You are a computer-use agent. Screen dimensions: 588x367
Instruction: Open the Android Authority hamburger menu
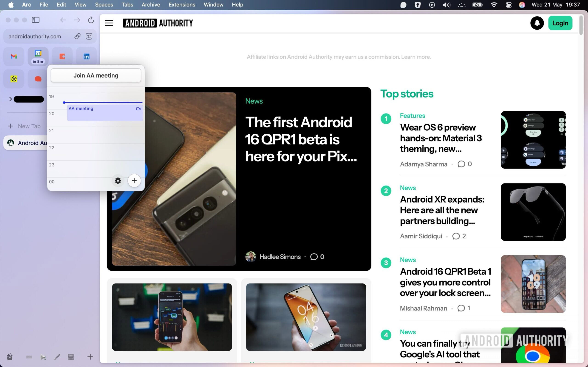coord(109,23)
